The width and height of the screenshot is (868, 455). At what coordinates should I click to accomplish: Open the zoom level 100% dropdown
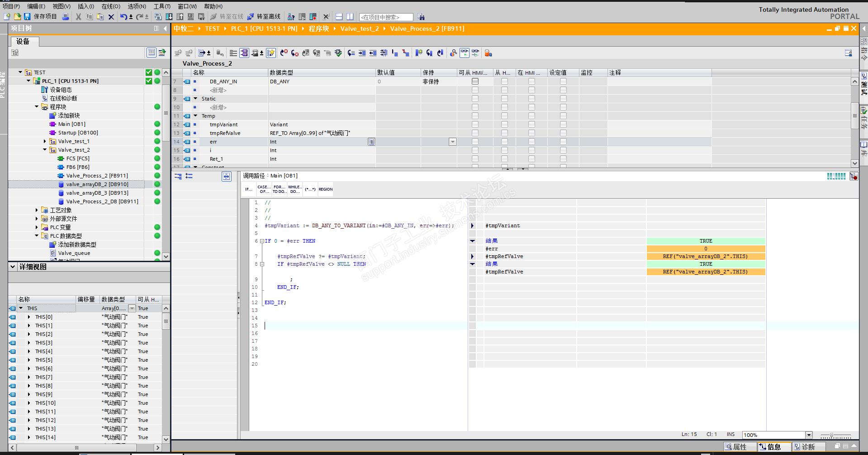[x=809, y=435]
